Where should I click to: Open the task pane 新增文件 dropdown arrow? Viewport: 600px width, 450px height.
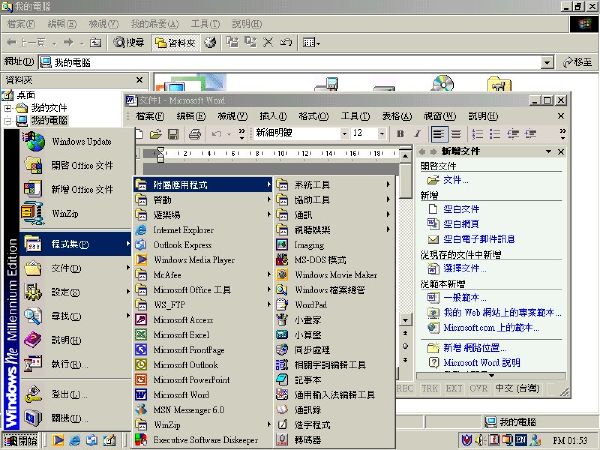click(548, 152)
